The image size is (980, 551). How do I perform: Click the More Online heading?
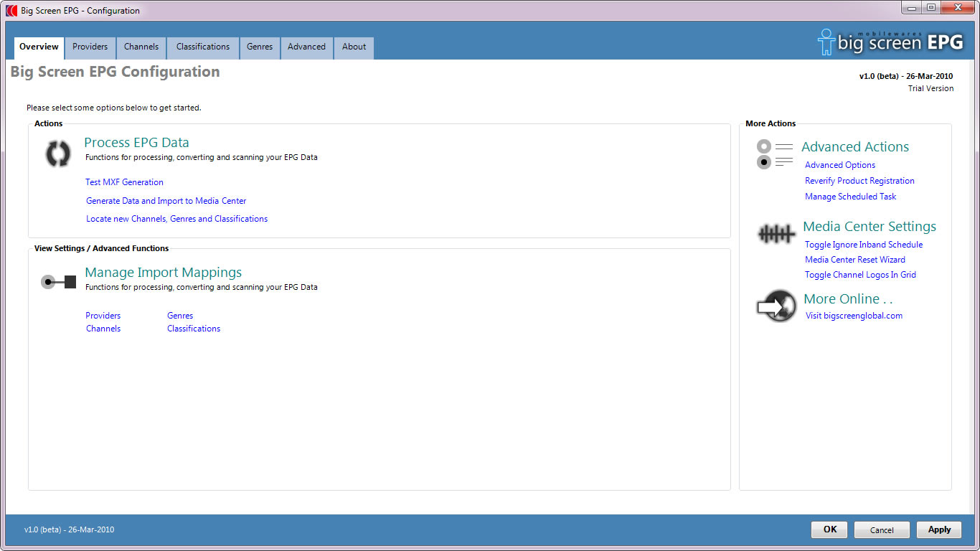[x=848, y=299]
